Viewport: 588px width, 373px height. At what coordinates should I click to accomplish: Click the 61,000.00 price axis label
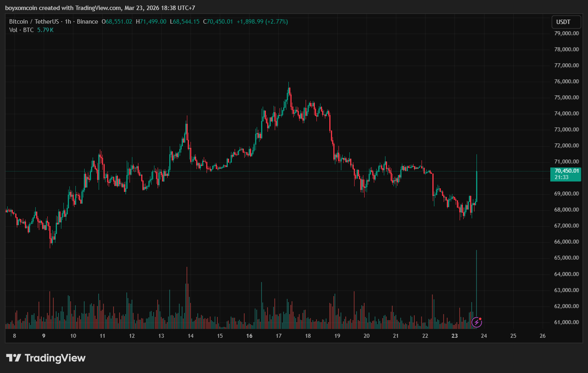pyautogui.click(x=566, y=322)
